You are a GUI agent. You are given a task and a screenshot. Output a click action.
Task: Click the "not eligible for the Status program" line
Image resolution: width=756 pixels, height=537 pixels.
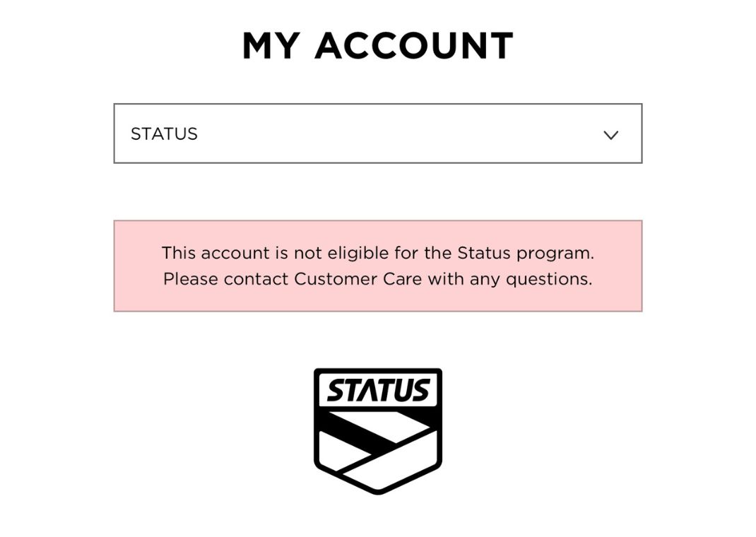pyautogui.click(x=378, y=253)
